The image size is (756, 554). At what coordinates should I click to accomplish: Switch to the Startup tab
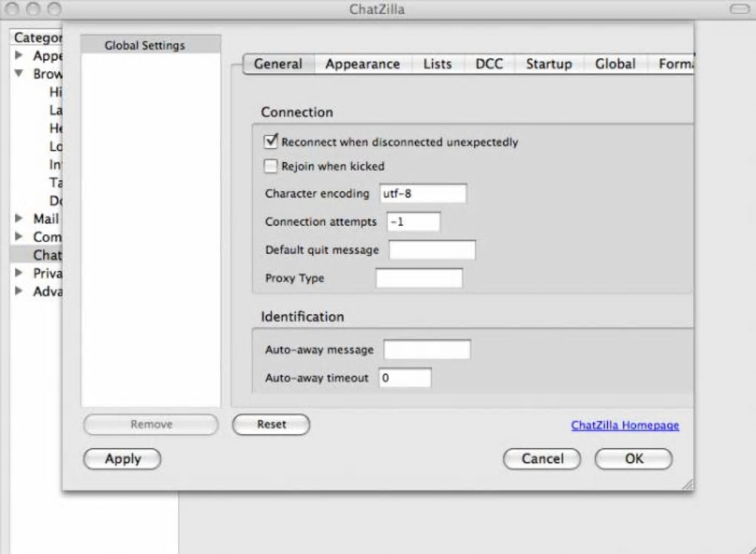(548, 64)
